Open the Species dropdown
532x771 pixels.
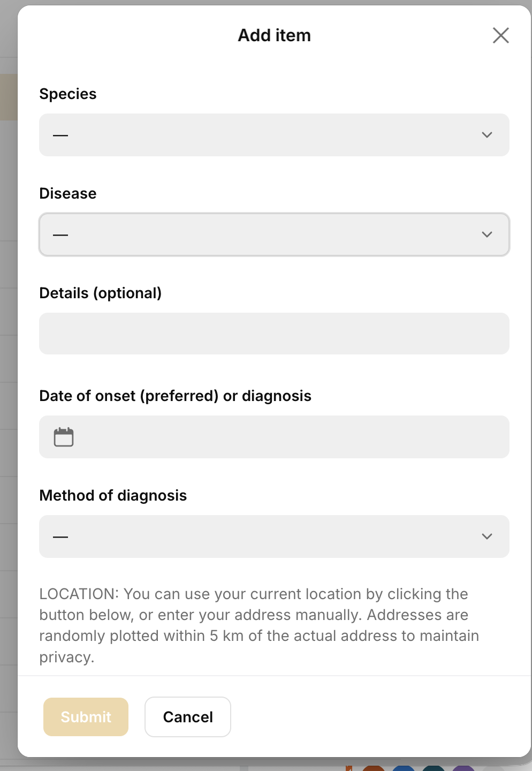274,135
